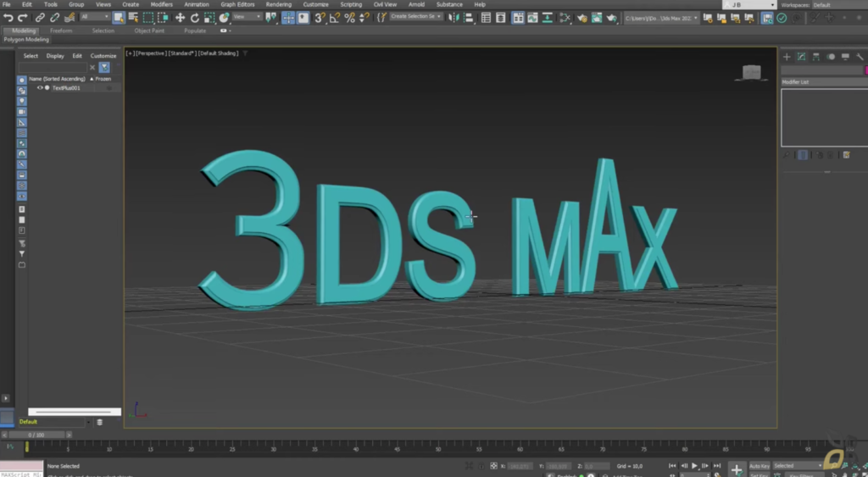Click the Name (Sorted Ascending) column header
The image size is (868, 477).
pyautogui.click(x=57, y=79)
